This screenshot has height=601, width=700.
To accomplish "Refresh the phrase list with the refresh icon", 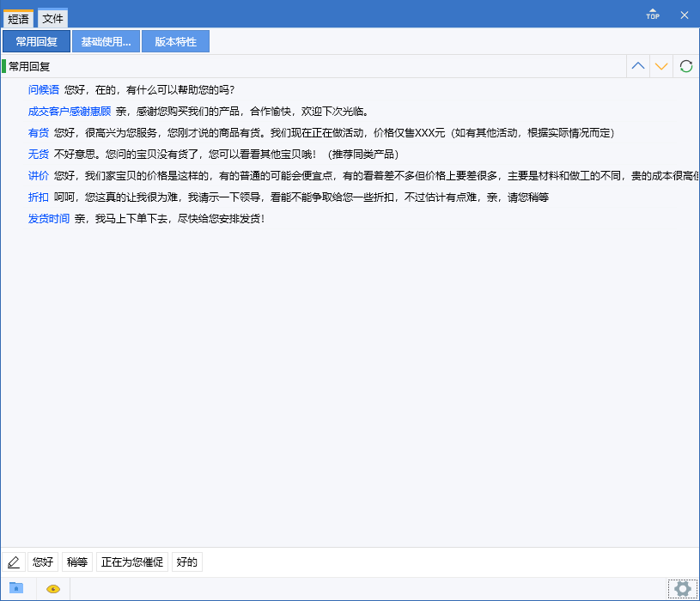I will pyautogui.click(x=685, y=66).
